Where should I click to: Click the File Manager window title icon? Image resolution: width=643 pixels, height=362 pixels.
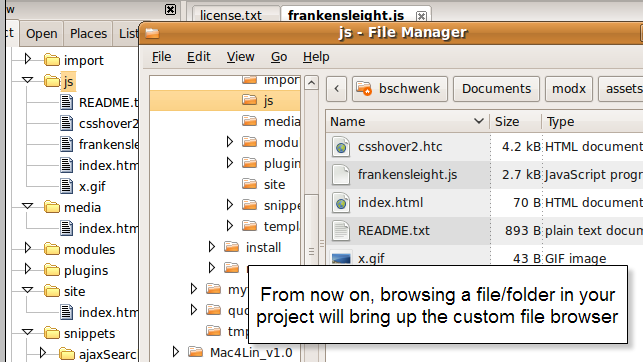click(x=152, y=33)
